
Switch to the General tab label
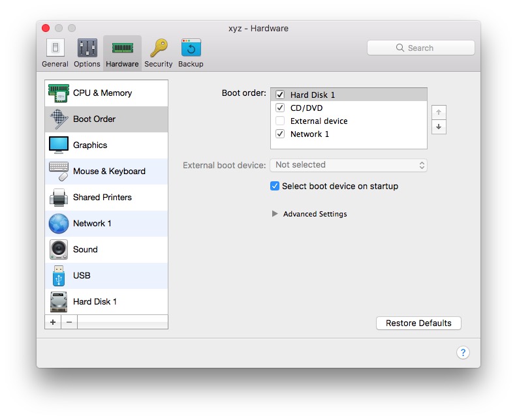(55, 64)
